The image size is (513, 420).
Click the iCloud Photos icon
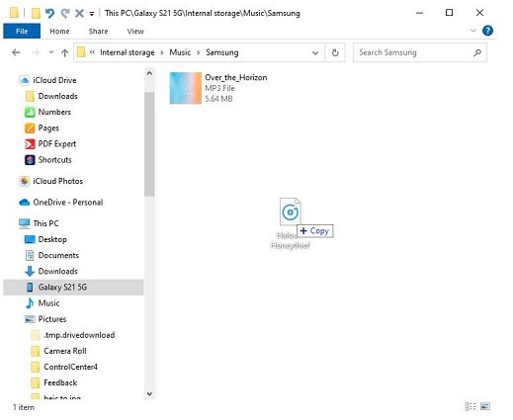pos(25,181)
